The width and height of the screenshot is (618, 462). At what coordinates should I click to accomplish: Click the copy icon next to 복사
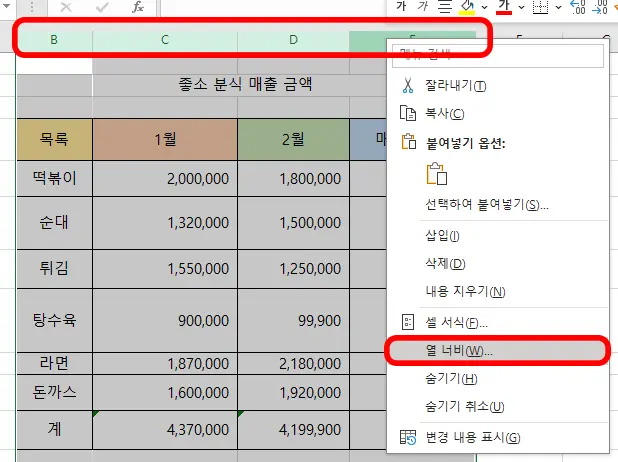coord(408,113)
